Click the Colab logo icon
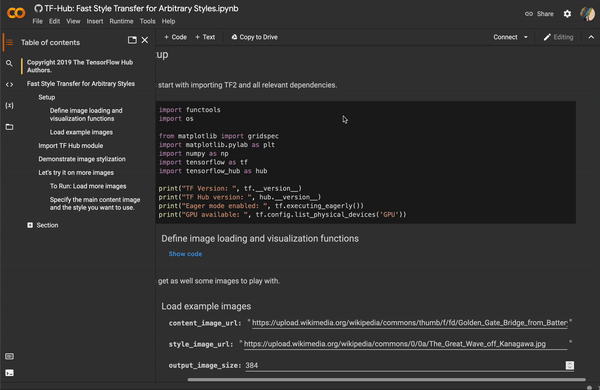 [16, 13]
